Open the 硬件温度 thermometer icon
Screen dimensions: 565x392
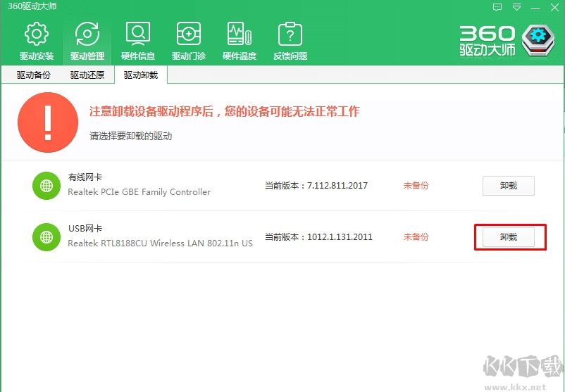tap(240, 34)
